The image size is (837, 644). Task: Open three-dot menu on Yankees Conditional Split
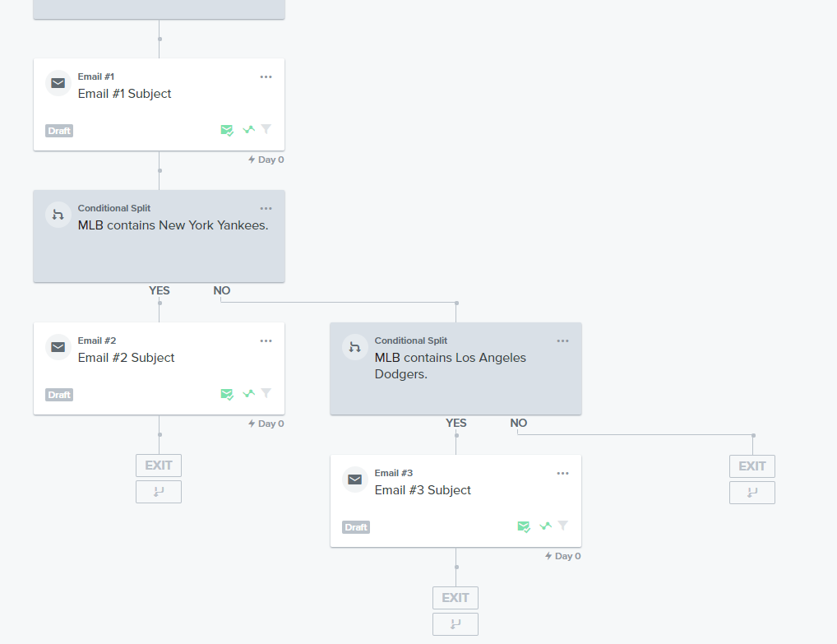(x=266, y=208)
